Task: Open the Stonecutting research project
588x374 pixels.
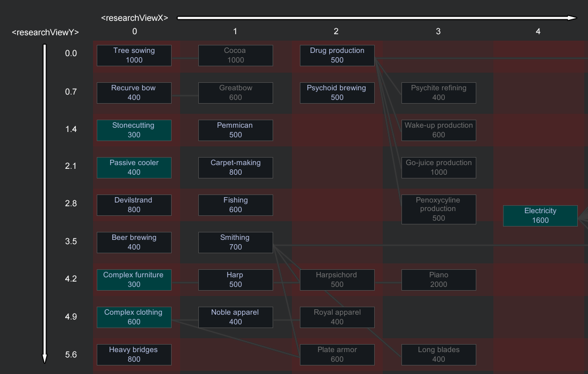Action: [x=134, y=130]
